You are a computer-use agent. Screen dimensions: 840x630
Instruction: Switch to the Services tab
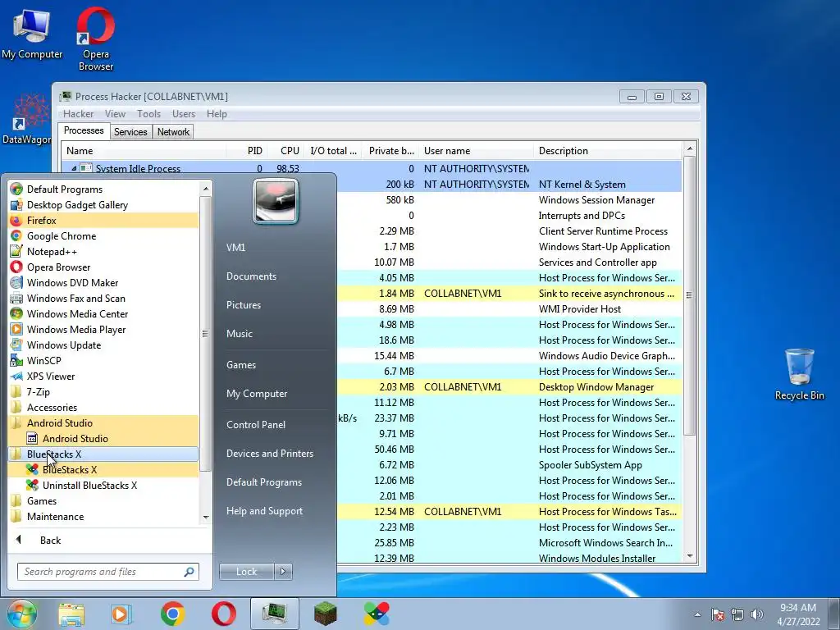click(x=130, y=132)
